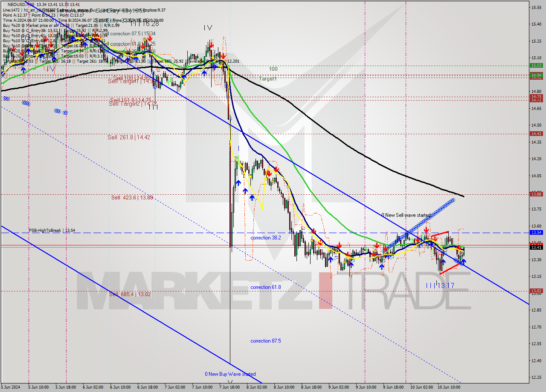Click 14.65 on the price axis
This screenshot has width=546, height=392.
(x=536, y=108)
